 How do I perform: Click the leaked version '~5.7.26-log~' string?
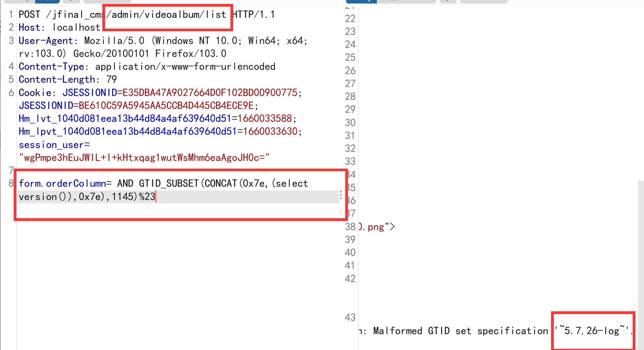592,331
